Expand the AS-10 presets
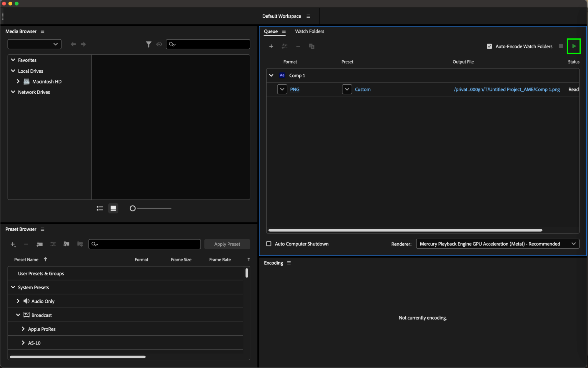588x368 pixels. pyautogui.click(x=23, y=342)
